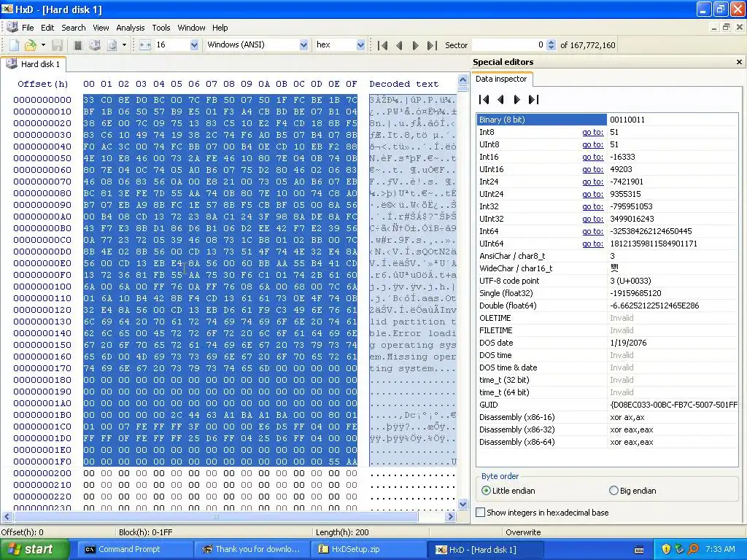The width and height of the screenshot is (747, 560).
Task: Enable Show integers in hexadecimal base
Action: [542, 513]
